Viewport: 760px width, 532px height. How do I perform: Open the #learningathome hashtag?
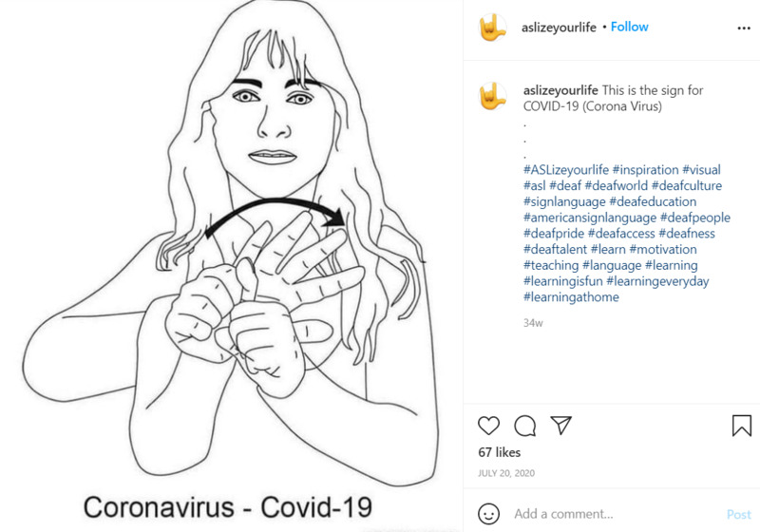pos(571,297)
